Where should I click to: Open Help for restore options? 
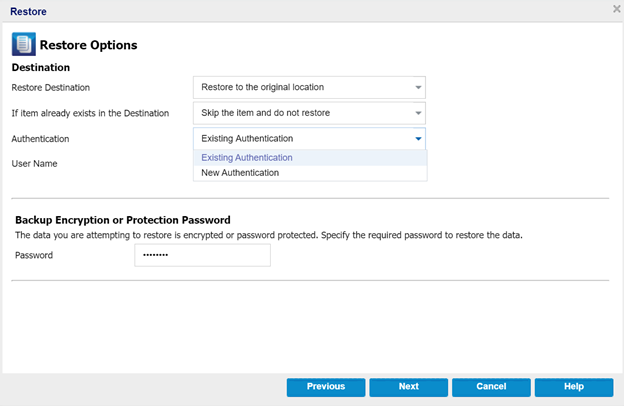click(x=574, y=387)
